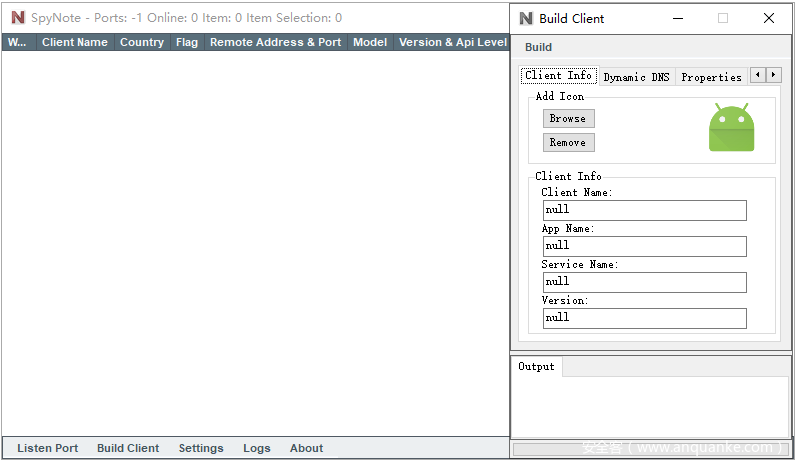
Task: Focus the Client Name text field
Action: click(x=644, y=210)
